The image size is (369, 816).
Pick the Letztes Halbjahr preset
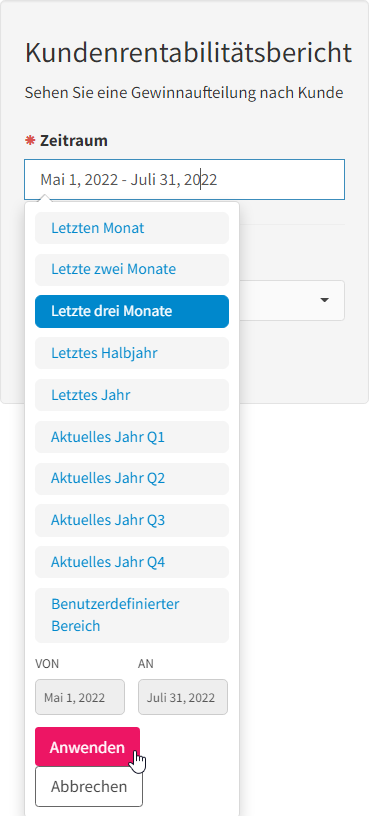(x=132, y=353)
